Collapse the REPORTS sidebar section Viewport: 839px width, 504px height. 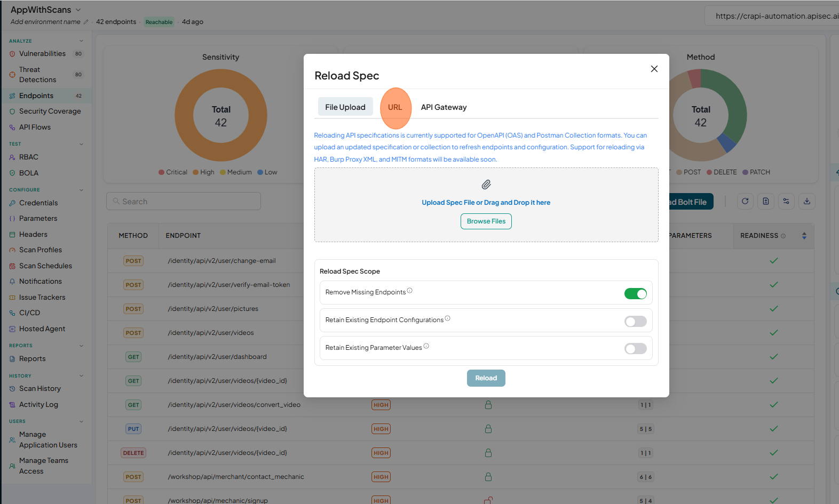click(x=82, y=346)
